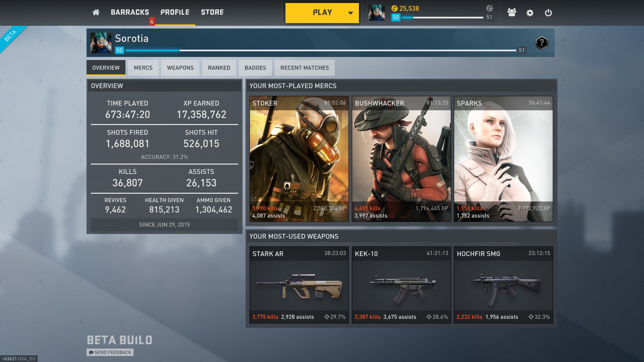644x362 pixels.
Task: Open the STORE menu
Action: point(212,12)
